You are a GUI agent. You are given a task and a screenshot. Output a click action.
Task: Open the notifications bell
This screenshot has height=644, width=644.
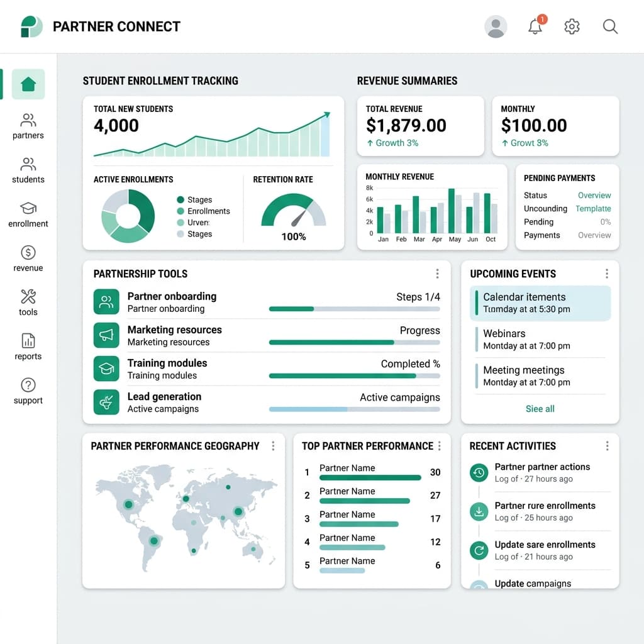(x=535, y=26)
